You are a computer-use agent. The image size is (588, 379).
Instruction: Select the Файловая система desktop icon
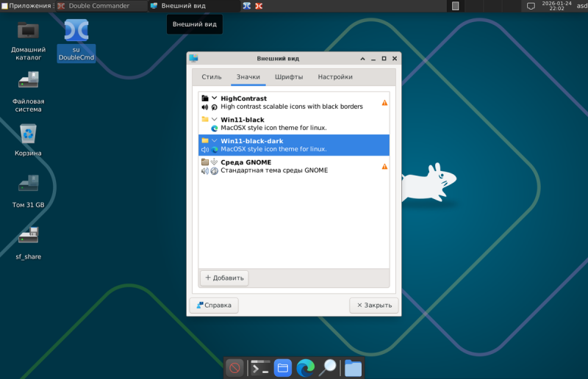[x=28, y=93]
